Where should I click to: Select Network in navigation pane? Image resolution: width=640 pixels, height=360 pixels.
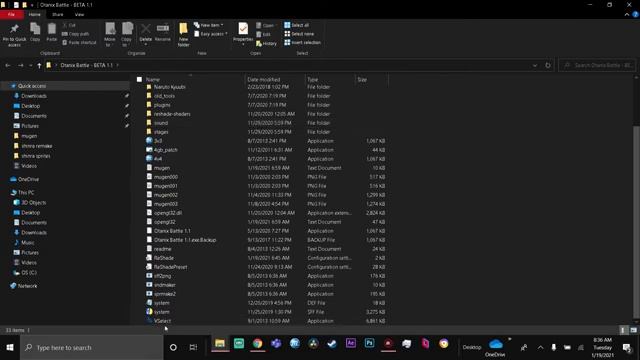point(27,286)
